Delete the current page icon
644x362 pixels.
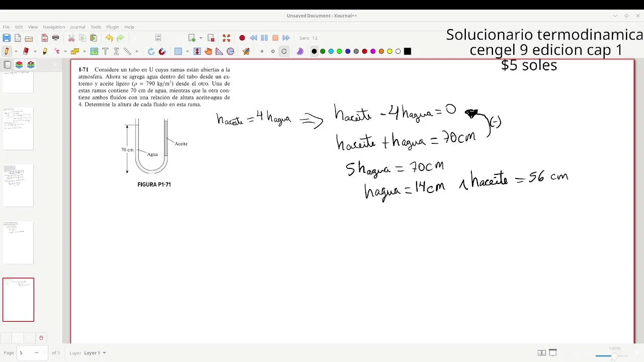point(211,38)
